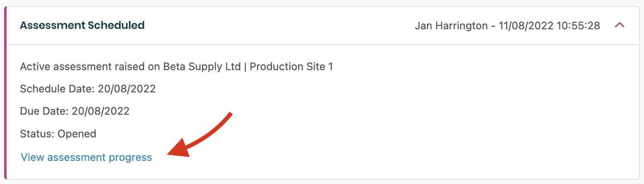Click the Assessment Scheduled heading
The height and width of the screenshot is (184, 644).
point(82,25)
